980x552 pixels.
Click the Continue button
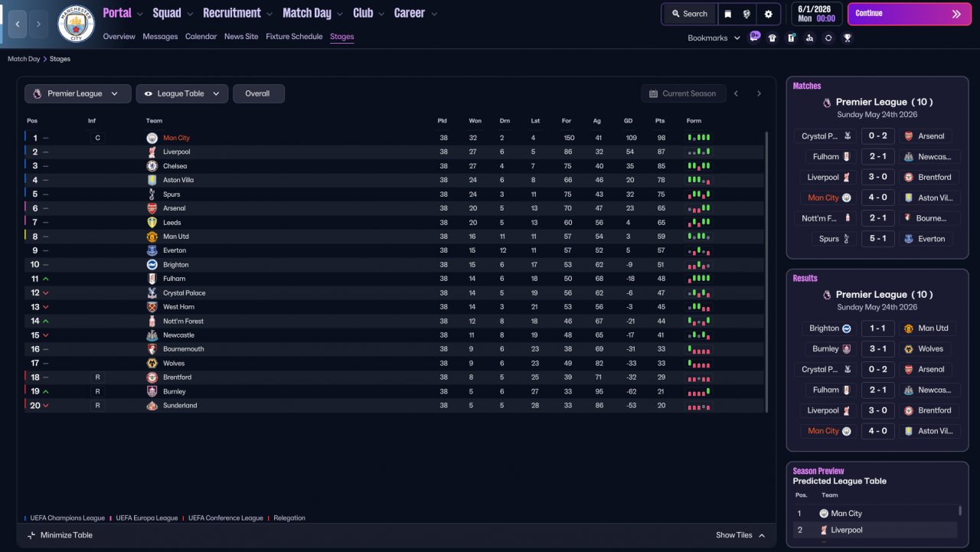coord(909,14)
